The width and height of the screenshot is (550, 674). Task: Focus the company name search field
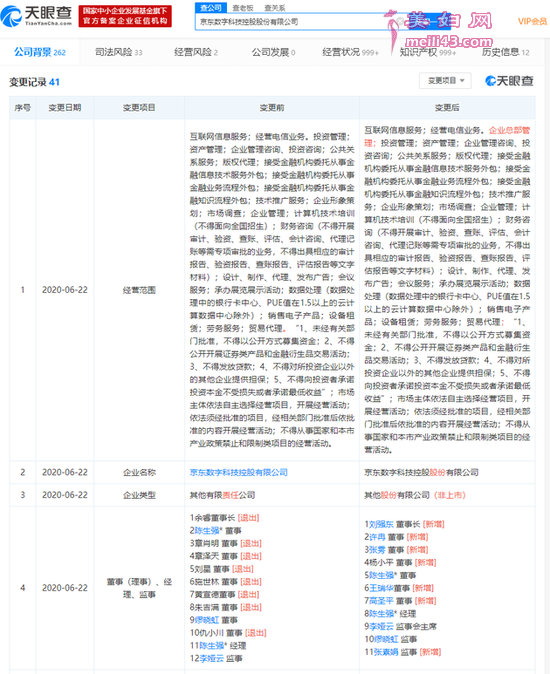point(296,21)
